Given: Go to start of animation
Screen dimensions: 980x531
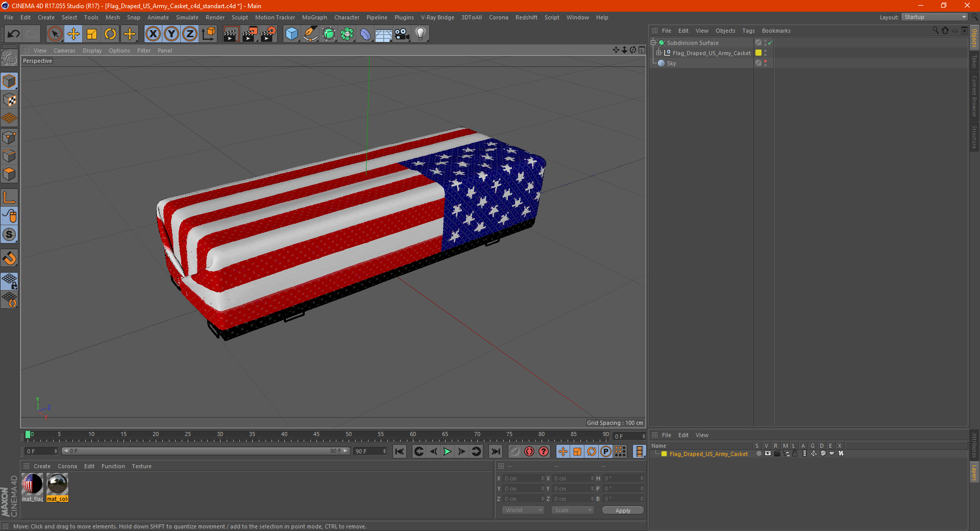Looking at the screenshot, I should pos(400,451).
